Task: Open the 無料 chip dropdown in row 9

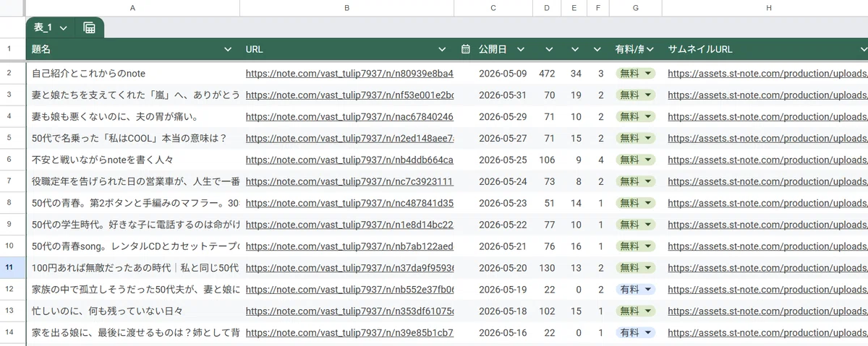Action: tap(649, 225)
